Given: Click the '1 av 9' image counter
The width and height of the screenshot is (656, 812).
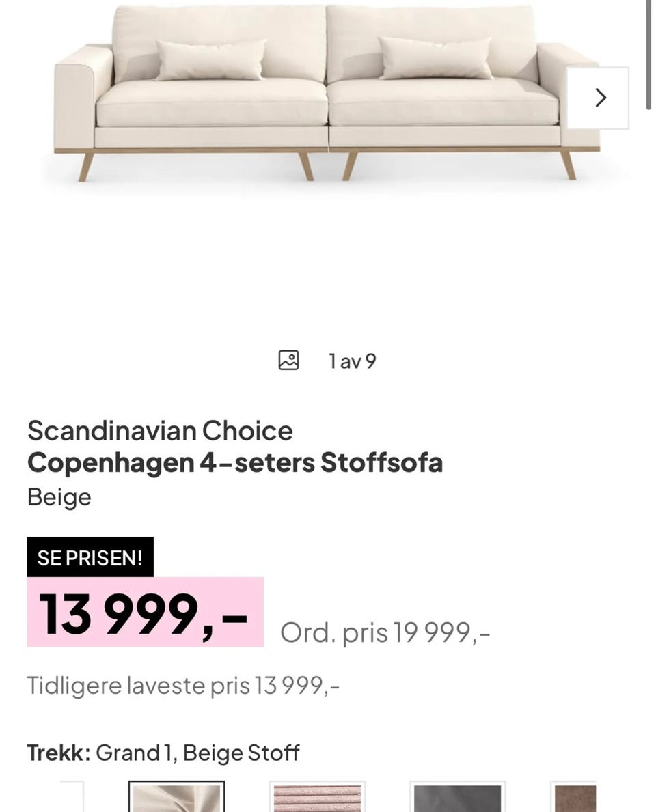Looking at the screenshot, I should tap(353, 361).
